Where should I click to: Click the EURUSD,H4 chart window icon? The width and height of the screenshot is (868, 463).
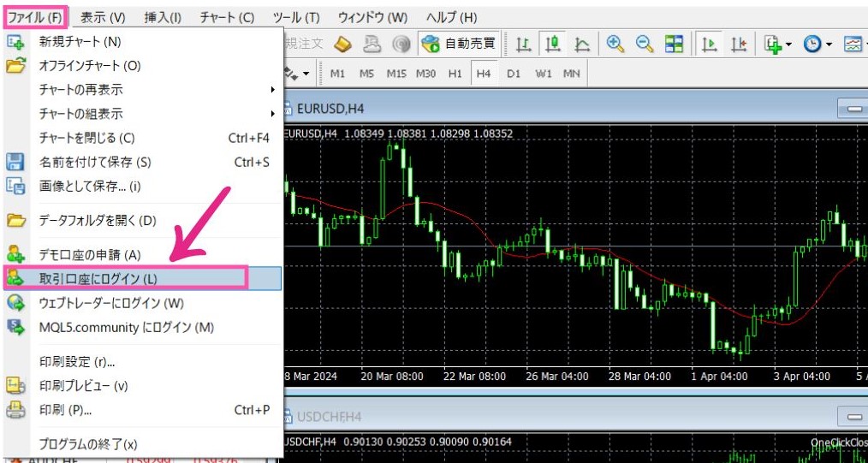pos(288,109)
